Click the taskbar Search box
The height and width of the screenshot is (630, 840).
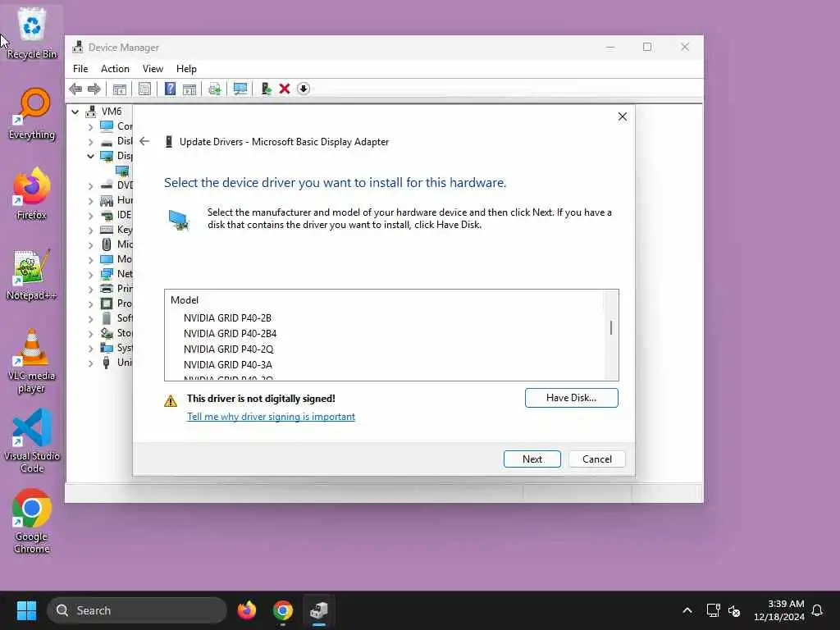pos(137,610)
